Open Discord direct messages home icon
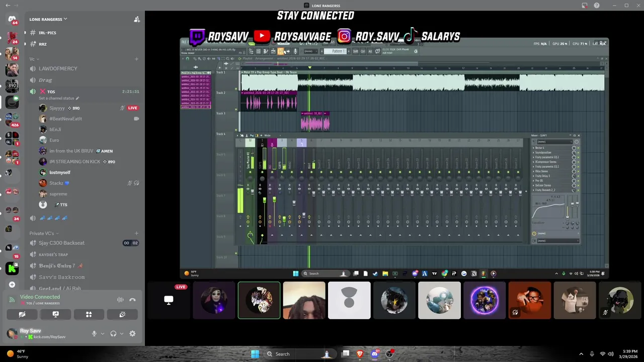This screenshot has height=362, width=644. click(x=12, y=19)
